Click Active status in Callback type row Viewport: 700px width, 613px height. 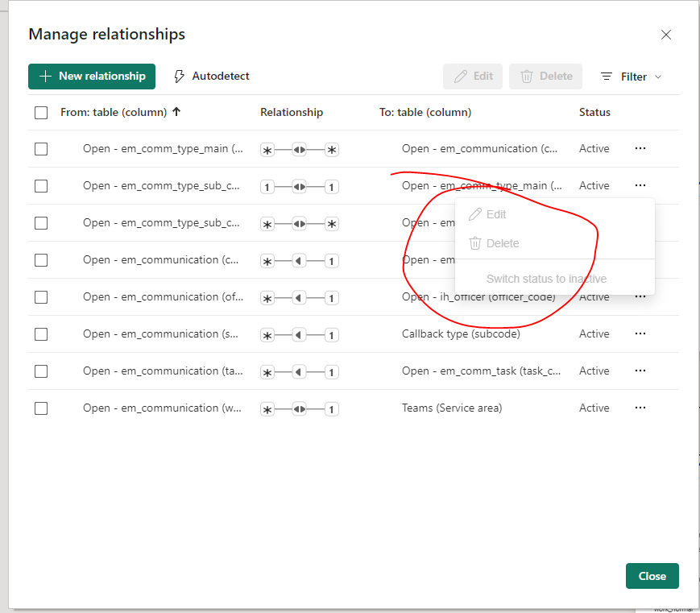[x=594, y=334]
